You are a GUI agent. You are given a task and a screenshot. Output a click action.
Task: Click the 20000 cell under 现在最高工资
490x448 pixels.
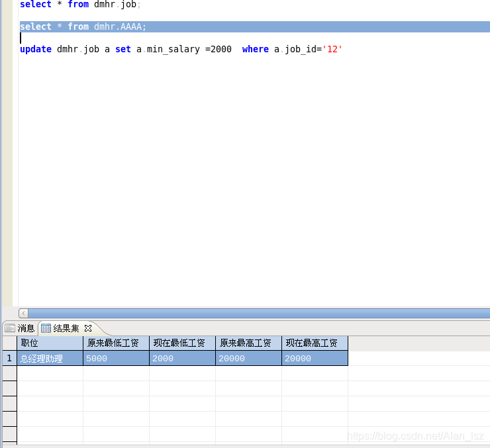315,358
